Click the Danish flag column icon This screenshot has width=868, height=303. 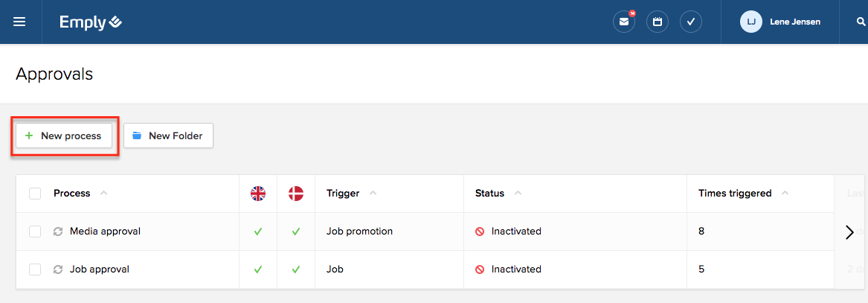(x=296, y=194)
